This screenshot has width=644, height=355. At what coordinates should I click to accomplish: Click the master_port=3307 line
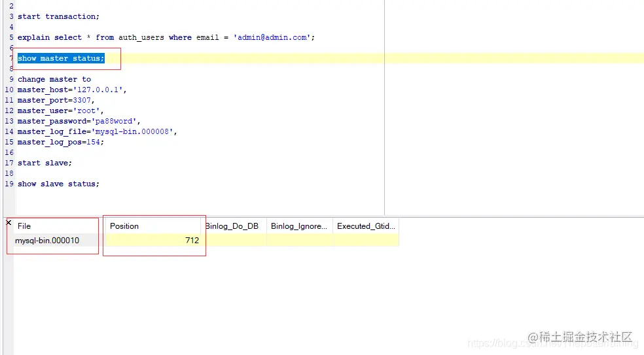56,100
